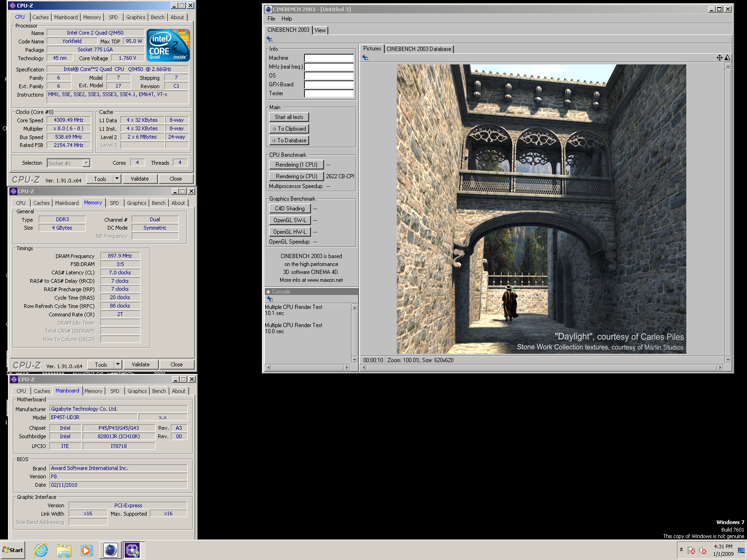747x560 pixels.
Task: Click the Core Speed value 4309.49 MHz
Action: (69, 120)
